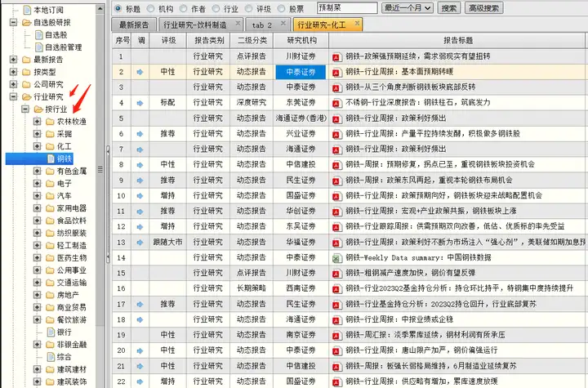Screen dimensions: 588x388
Task: Click the 搜索 button
Action: (449, 8)
